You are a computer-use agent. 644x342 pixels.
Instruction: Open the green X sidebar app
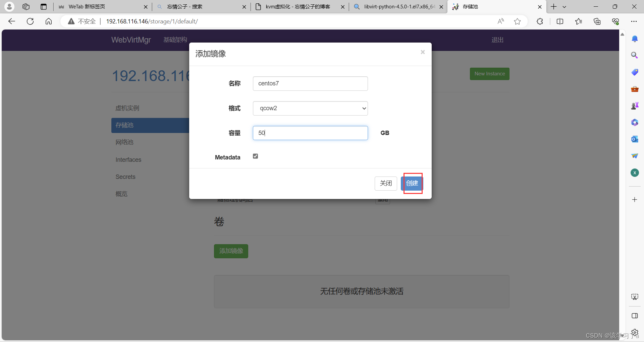pyautogui.click(x=635, y=173)
